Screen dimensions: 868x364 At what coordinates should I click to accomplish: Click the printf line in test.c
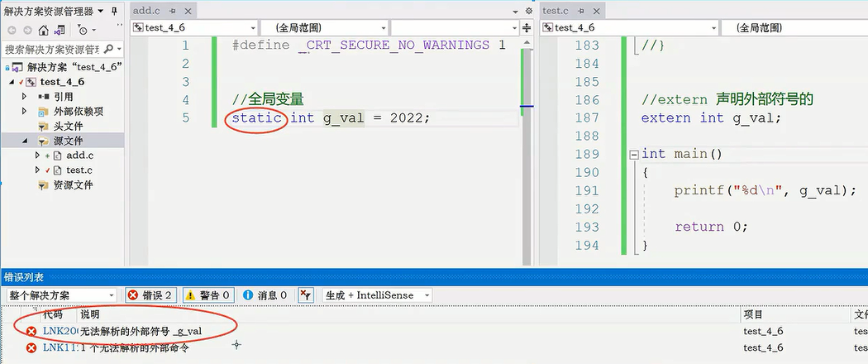click(x=765, y=190)
